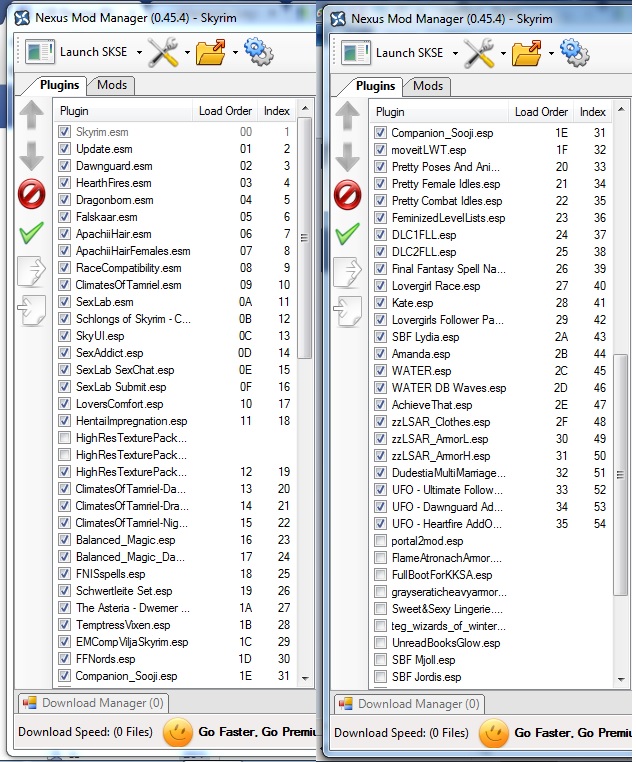Image resolution: width=636 pixels, height=762 pixels.
Task: Select the SBF Lydia.esp row
Action: [x=491, y=337]
